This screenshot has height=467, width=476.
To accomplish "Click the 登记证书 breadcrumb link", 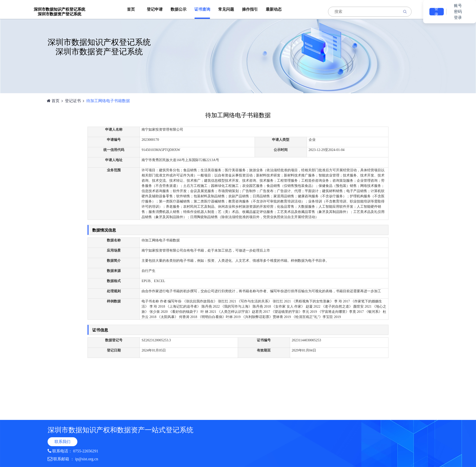I will coord(73,101).
